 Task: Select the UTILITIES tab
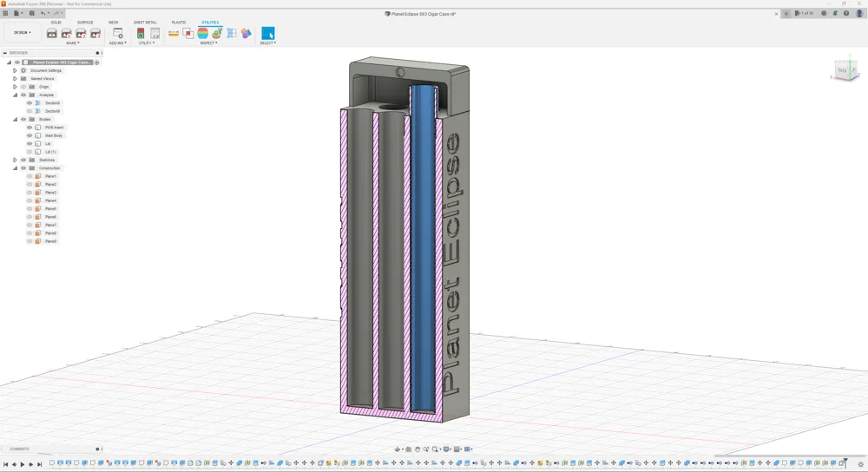click(x=210, y=23)
